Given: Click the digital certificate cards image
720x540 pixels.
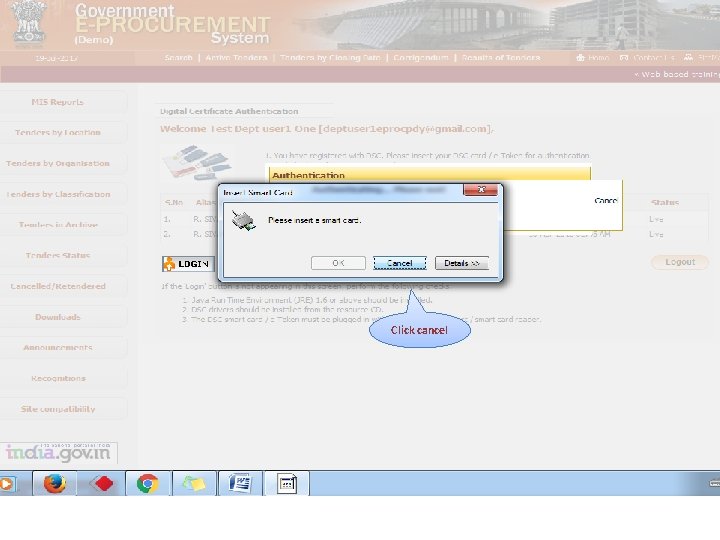Looking at the screenshot, I should [197, 162].
